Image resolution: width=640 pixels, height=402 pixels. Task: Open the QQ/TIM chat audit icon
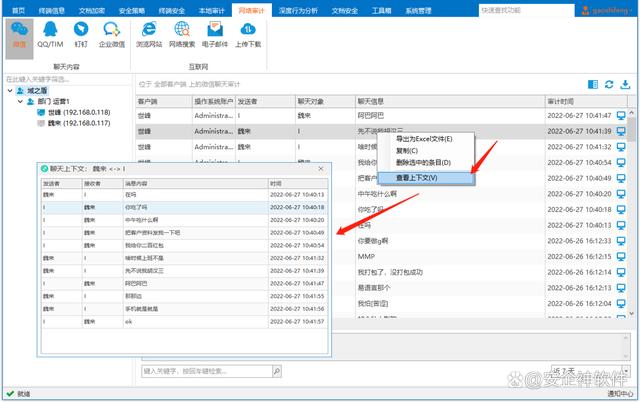point(50,35)
